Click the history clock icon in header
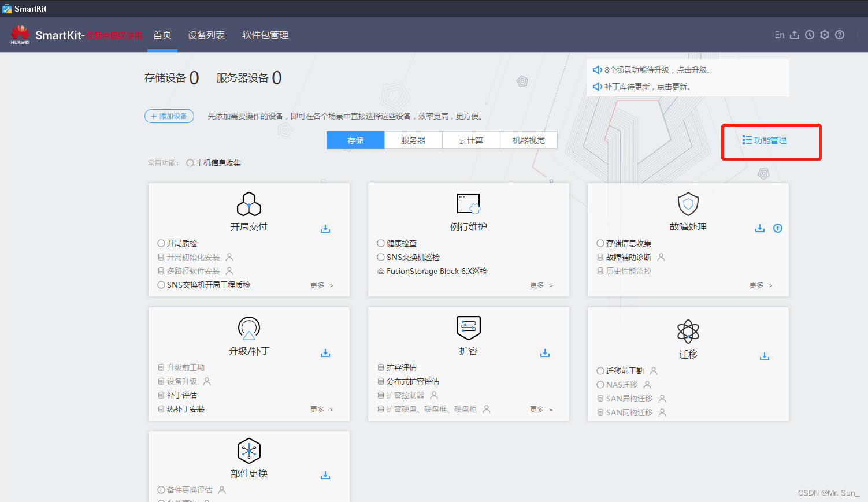Image resolution: width=868 pixels, height=502 pixels. tap(810, 35)
